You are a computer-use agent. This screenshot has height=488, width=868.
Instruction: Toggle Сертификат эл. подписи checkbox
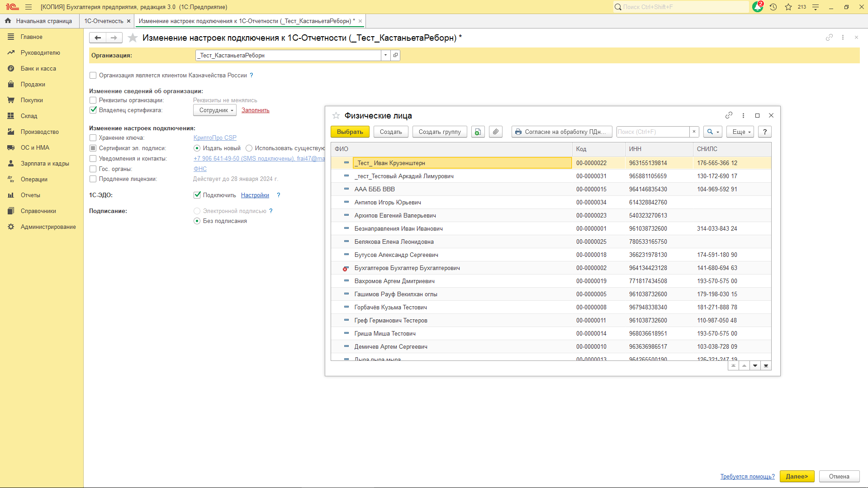pyautogui.click(x=93, y=148)
